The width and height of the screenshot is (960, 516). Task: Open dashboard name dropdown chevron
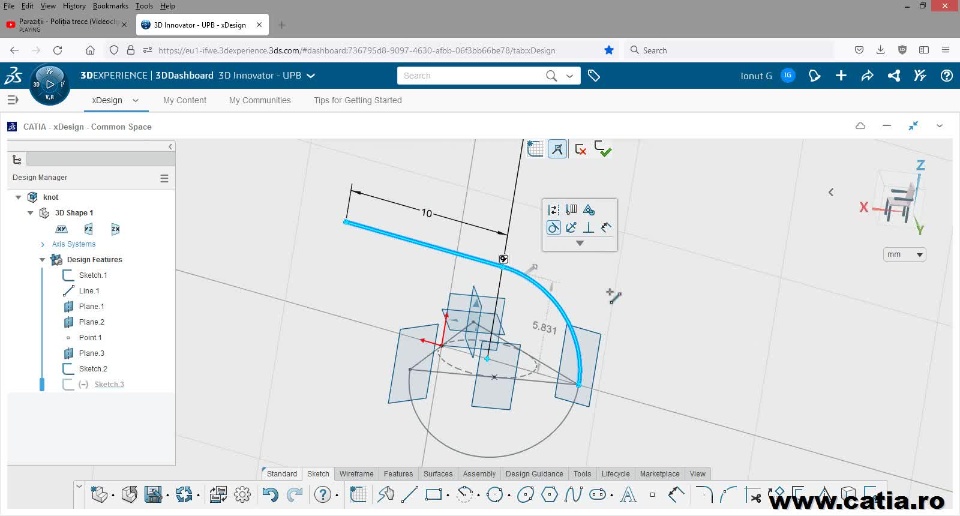pos(311,76)
